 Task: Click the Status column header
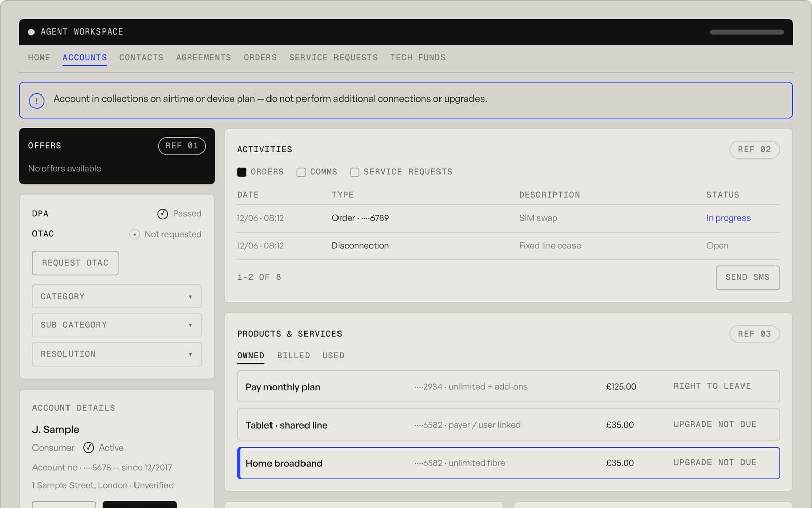pyautogui.click(x=723, y=195)
